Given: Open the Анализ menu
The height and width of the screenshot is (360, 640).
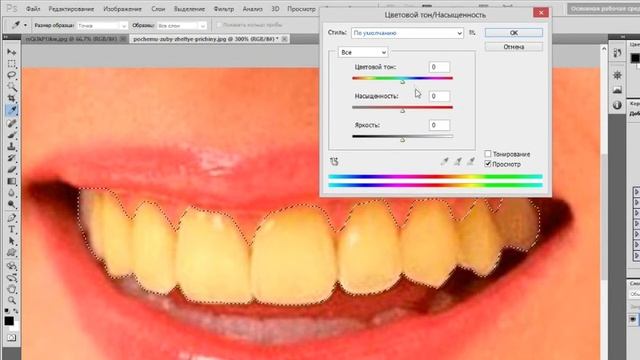Looking at the screenshot, I should click(x=252, y=9).
